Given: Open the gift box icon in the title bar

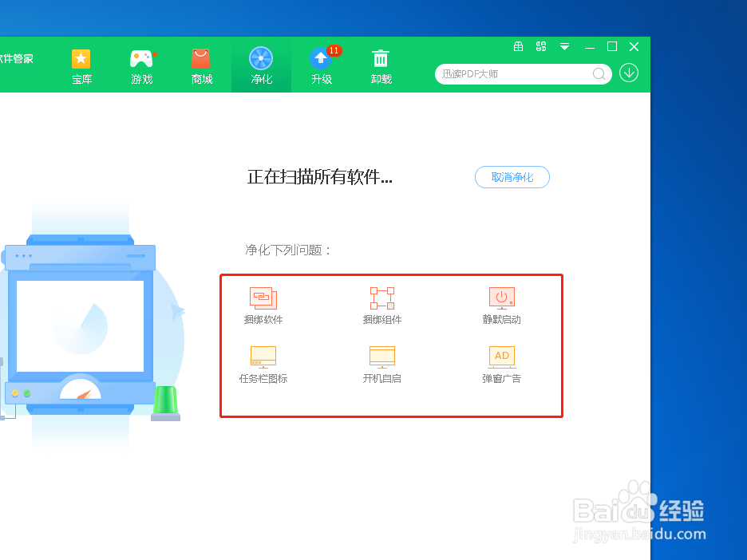Looking at the screenshot, I should (517, 46).
